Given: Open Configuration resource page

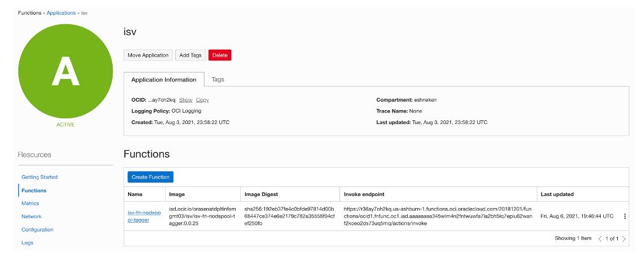Looking at the screenshot, I should click(x=38, y=230).
